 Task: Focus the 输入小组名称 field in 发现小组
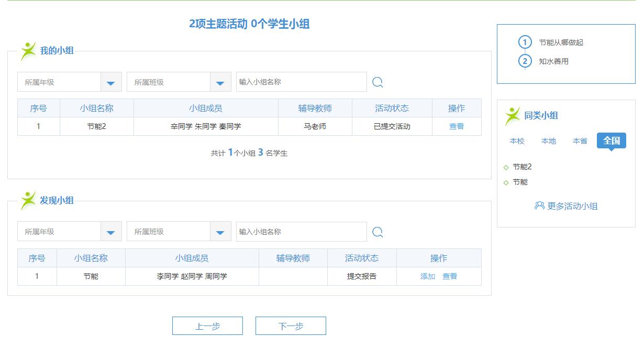point(302,232)
